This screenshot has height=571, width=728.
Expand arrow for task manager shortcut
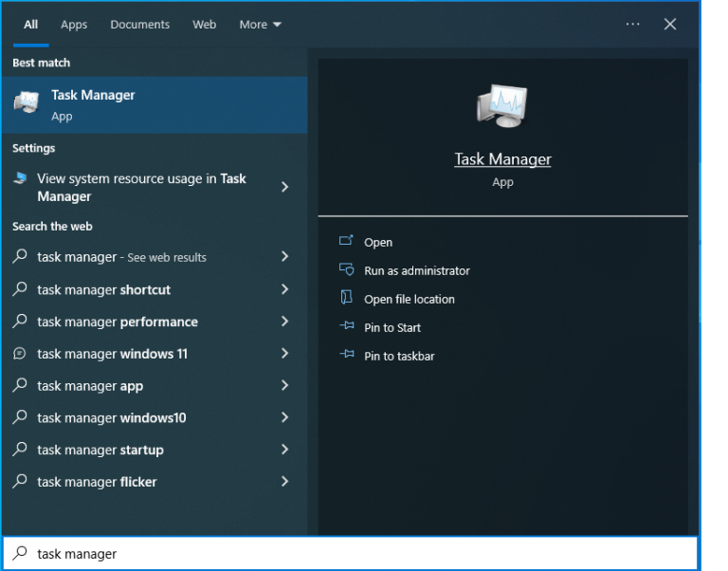(284, 289)
